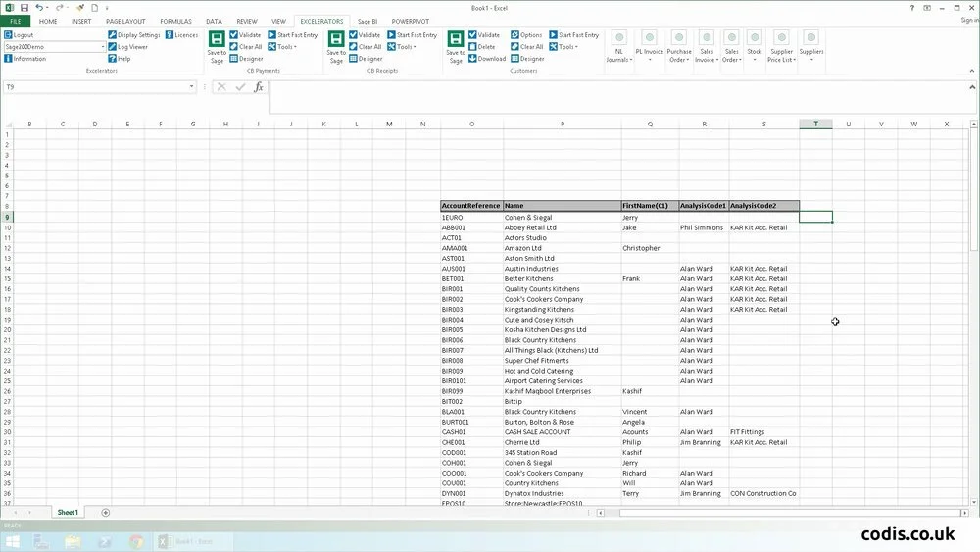This screenshot has height=552, width=980.
Task: Open Sales Invoice dropdown
Action: (x=707, y=47)
